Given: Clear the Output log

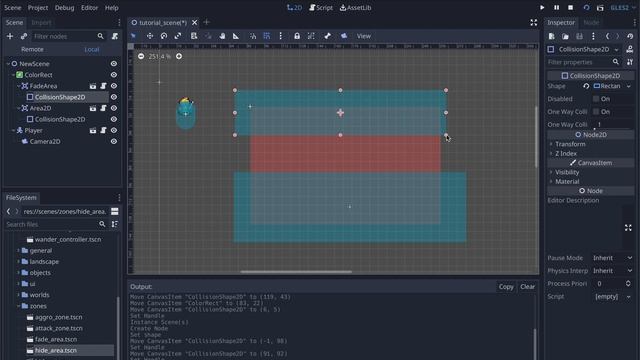Looking at the screenshot, I should pyautogui.click(x=527, y=287).
